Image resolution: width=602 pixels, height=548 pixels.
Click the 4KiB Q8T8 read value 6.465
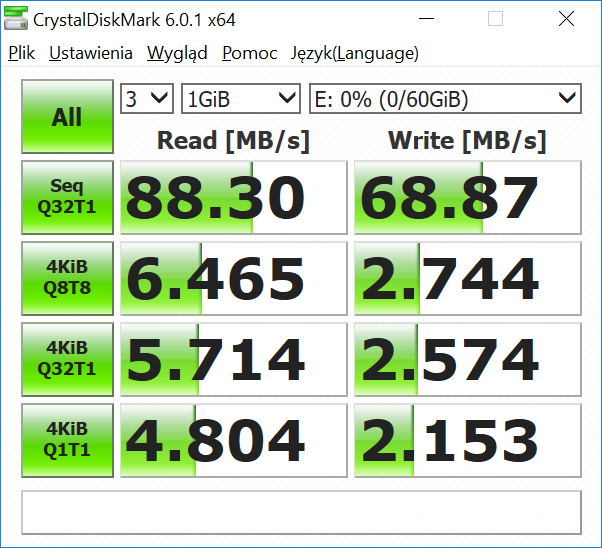(233, 278)
